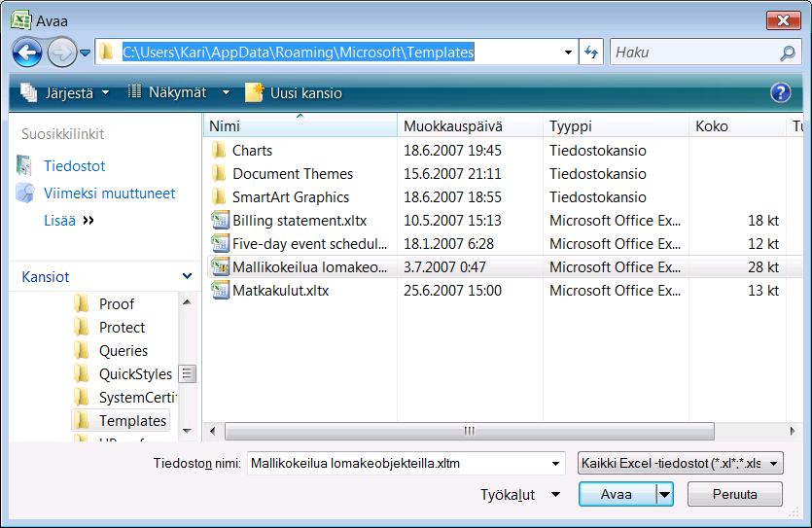This screenshot has height=528, width=812.
Task: Click the help question mark icon
Action: pyautogui.click(x=780, y=93)
